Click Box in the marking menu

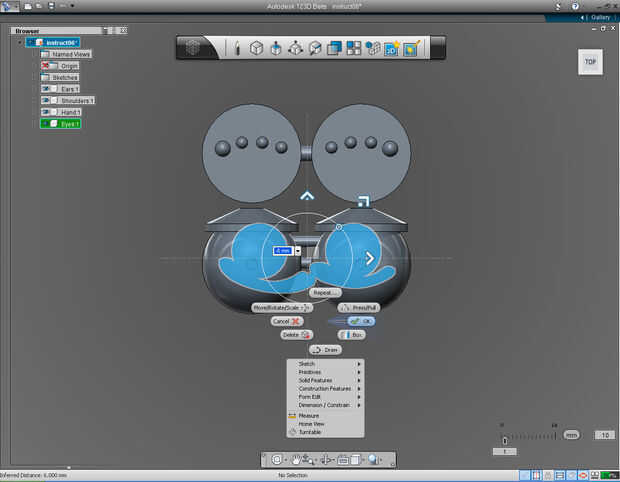coord(352,335)
